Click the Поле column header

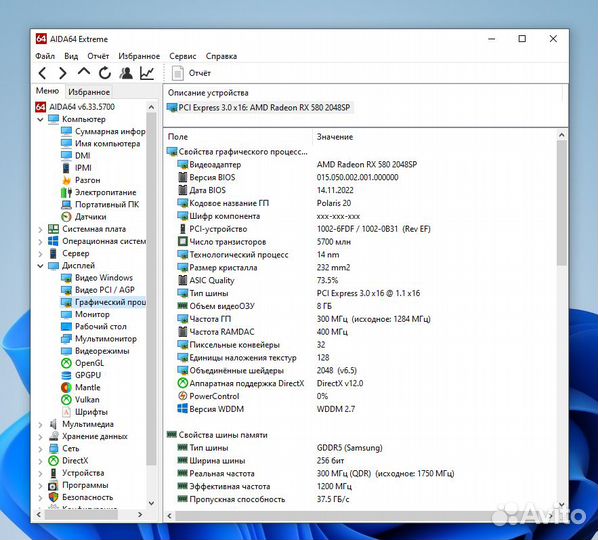pos(178,137)
